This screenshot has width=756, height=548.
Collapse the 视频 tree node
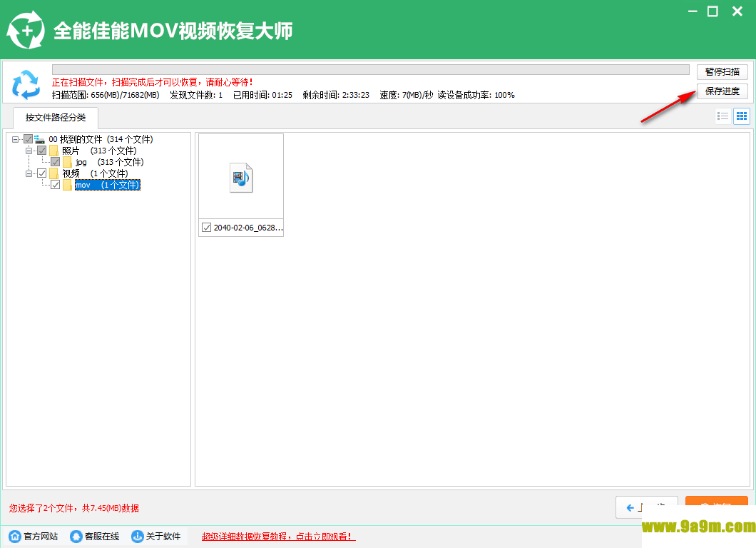pos(29,173)
